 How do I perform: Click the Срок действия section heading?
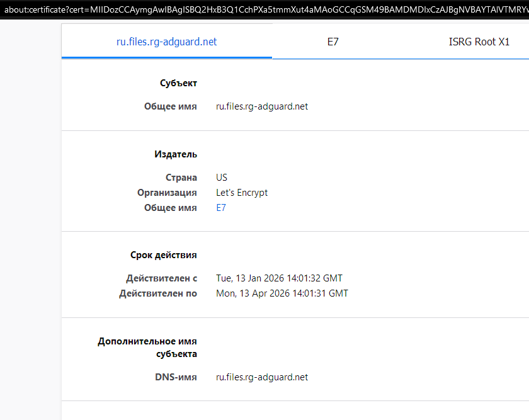(164, 255)
